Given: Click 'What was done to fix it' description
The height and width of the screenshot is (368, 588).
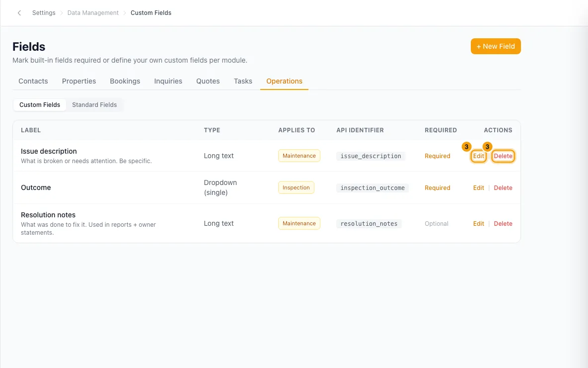Looking at the screenshot, I should click(88, 229).
